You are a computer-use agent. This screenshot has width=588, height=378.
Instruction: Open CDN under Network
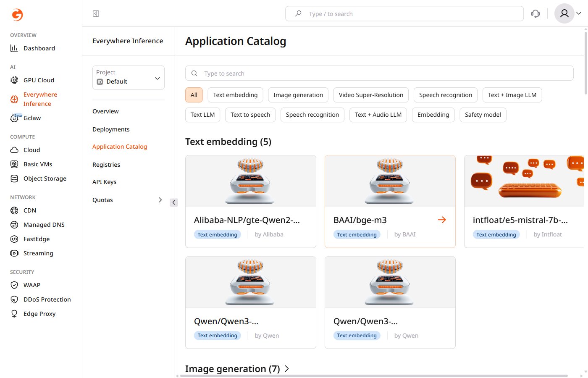point(29,210)
